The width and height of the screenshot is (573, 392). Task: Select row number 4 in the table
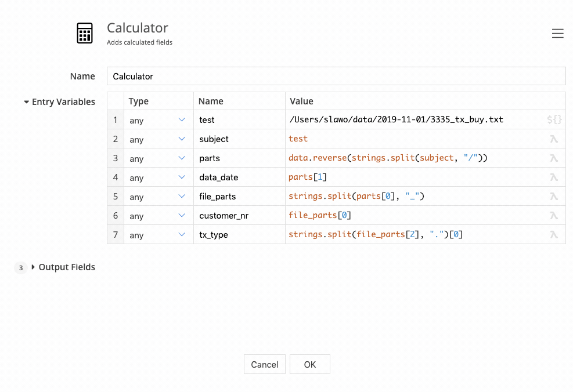click(116, 177)
